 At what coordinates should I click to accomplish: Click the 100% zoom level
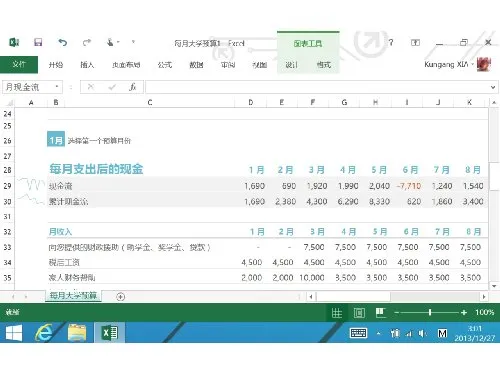[484, 312]
